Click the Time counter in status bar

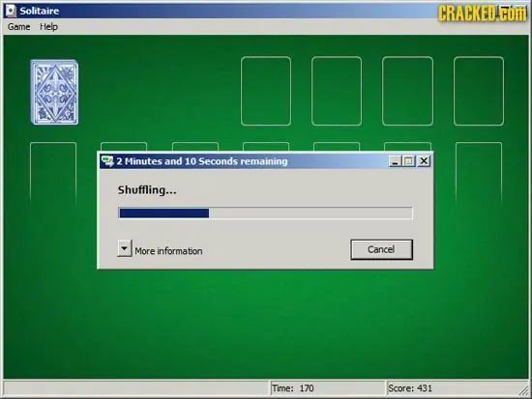click(x=293, y=388)
